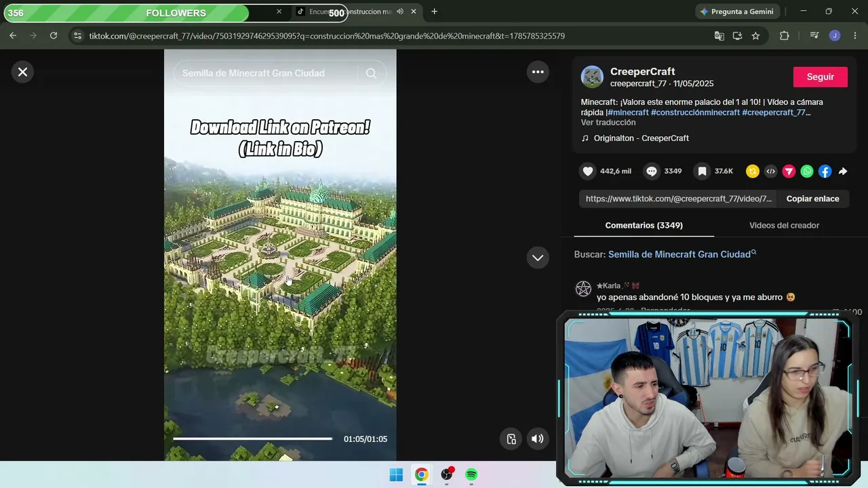Screen dimensions: 868x488
Task: Click the comment bubble icon showing 3349
Action: point(652,171)
